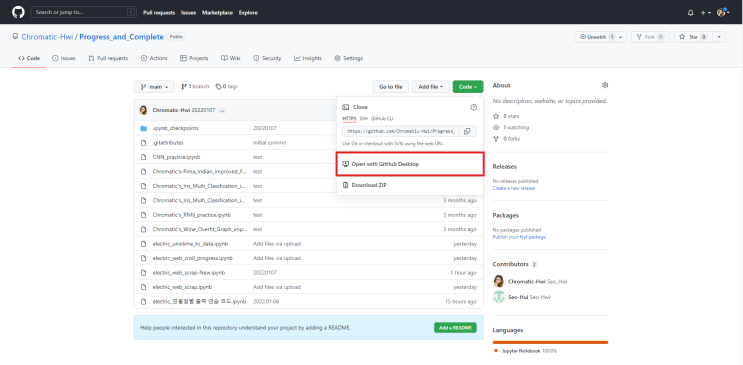Open the plus create-new menu
743x365 pixels.
(x=706, y=13)
